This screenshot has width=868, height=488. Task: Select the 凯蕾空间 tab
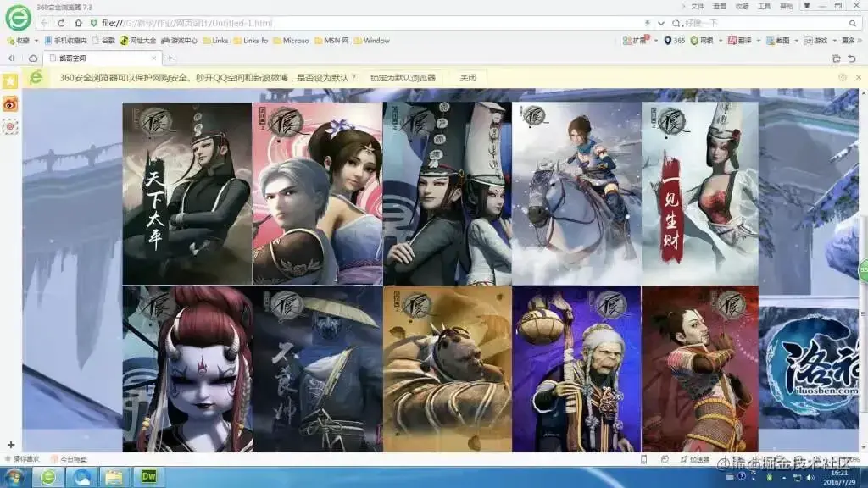point(103,58)
